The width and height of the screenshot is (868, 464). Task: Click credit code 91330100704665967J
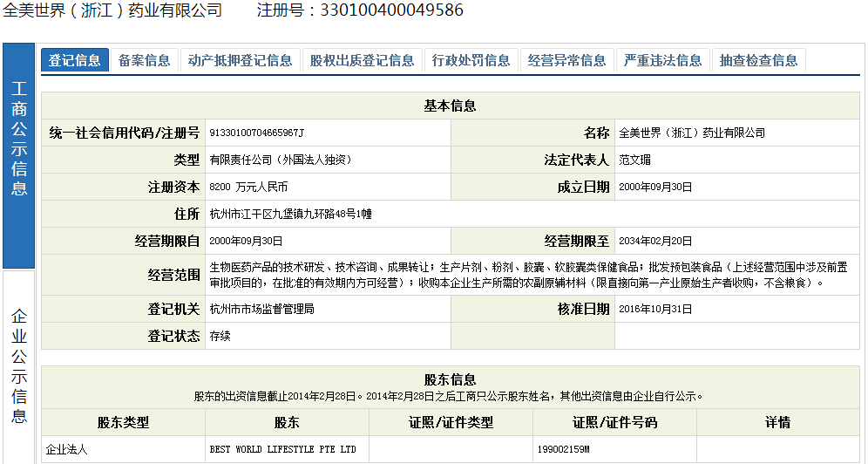coord(257,133)
